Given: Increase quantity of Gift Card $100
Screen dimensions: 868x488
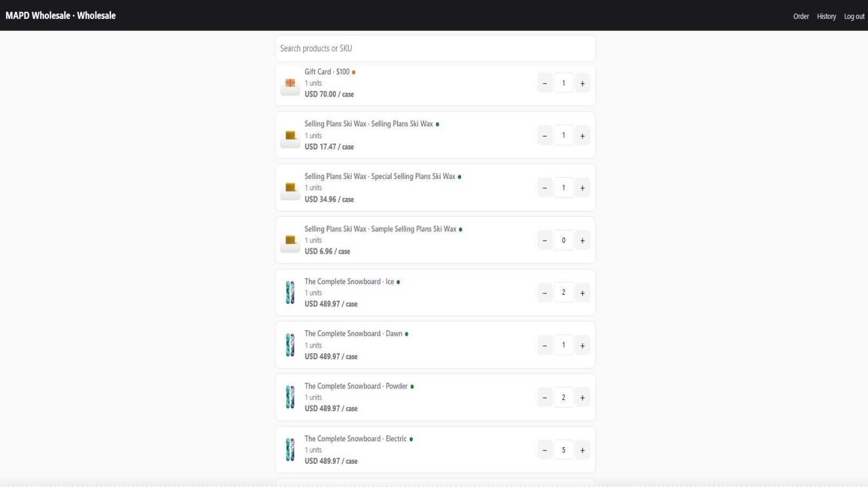Looking at the screenshot, I should pyautogui.click(x=582, y=84).
